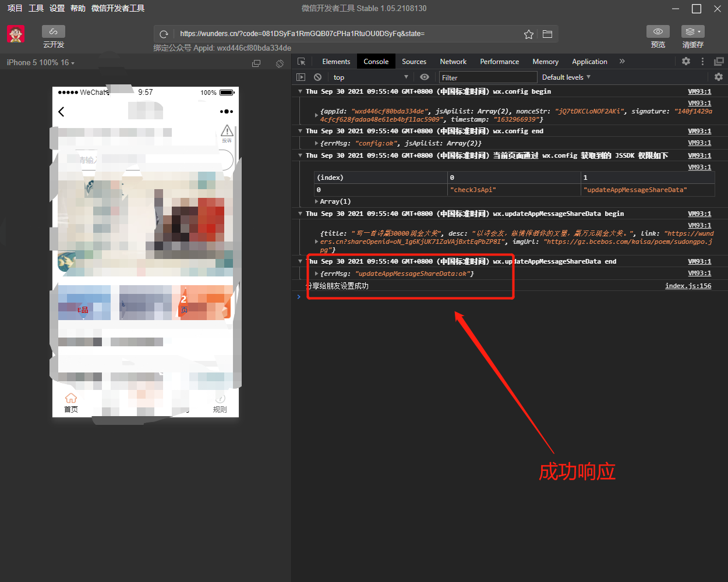Click the "checkJsApi" table cell
Screen dimensions: 728x582
(x=514, y=190)
